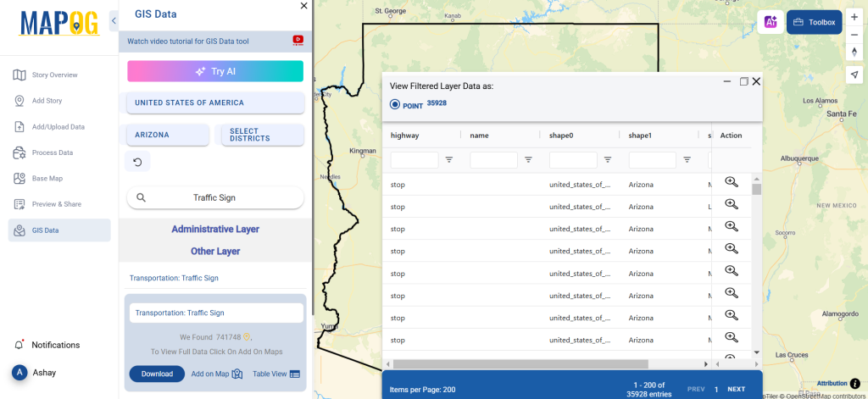Screen dimensions: 868x399
Task: Click the Notifications bell icon
Action: (19, 345)
